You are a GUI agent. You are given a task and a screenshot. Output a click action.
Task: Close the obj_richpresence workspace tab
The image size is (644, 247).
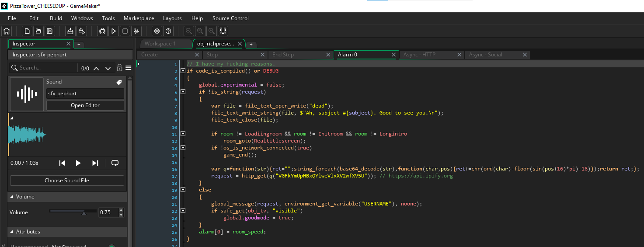point(241,44)
